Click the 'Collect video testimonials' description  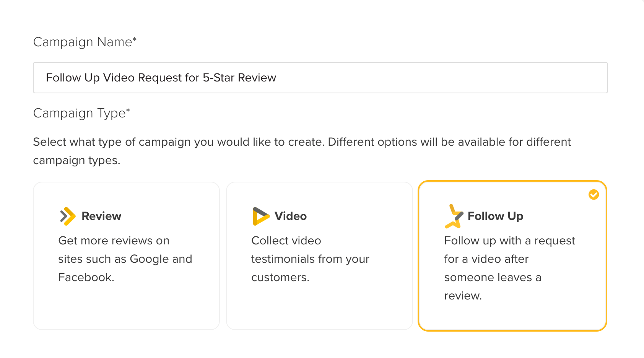point(310,259)
